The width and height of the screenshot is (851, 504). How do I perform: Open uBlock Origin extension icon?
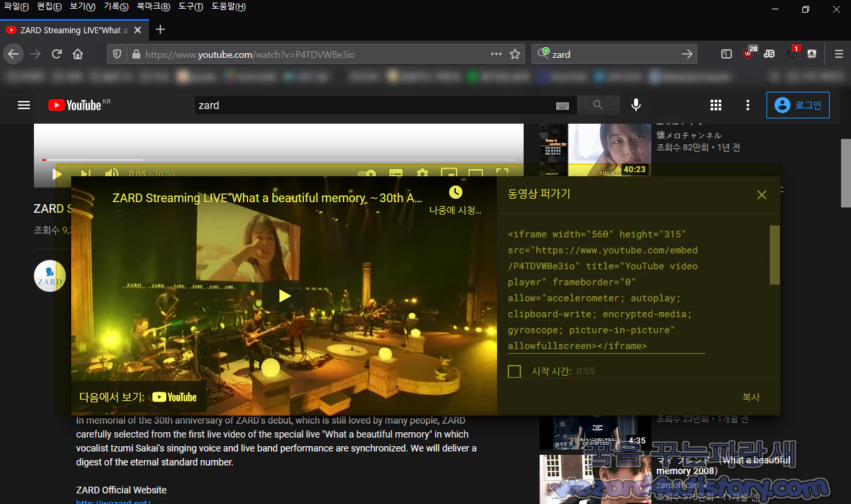749,54
